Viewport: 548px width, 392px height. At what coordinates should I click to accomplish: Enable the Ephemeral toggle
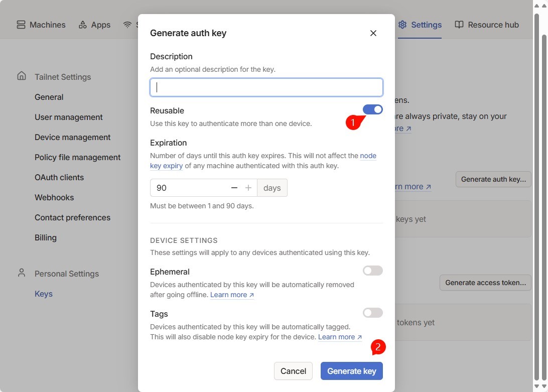(372, 271)
